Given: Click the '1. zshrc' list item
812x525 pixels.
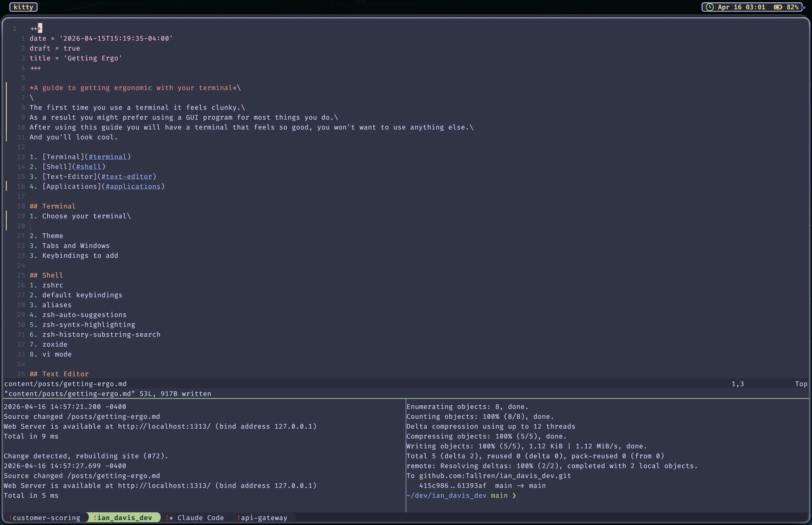Looking at the screenshot, I should tap(46, 285).
